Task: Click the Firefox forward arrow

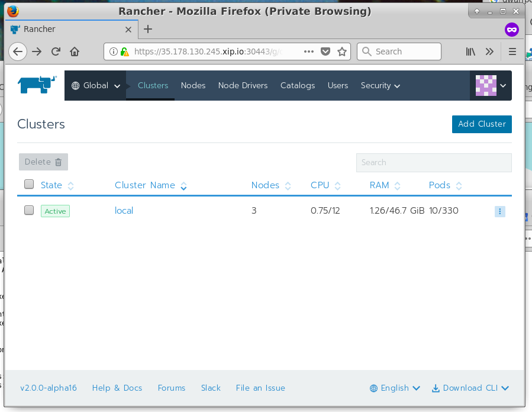Action: tap(37, 51)
